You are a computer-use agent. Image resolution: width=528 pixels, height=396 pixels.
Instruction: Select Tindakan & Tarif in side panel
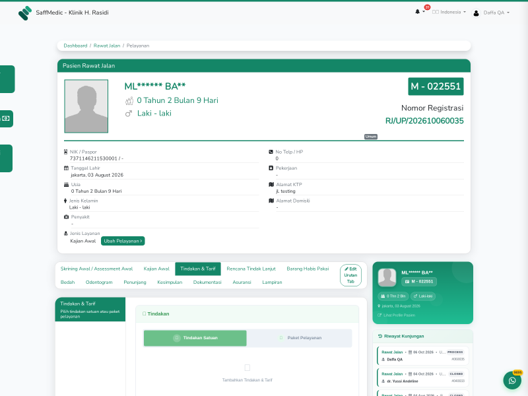tap(90, 309)
